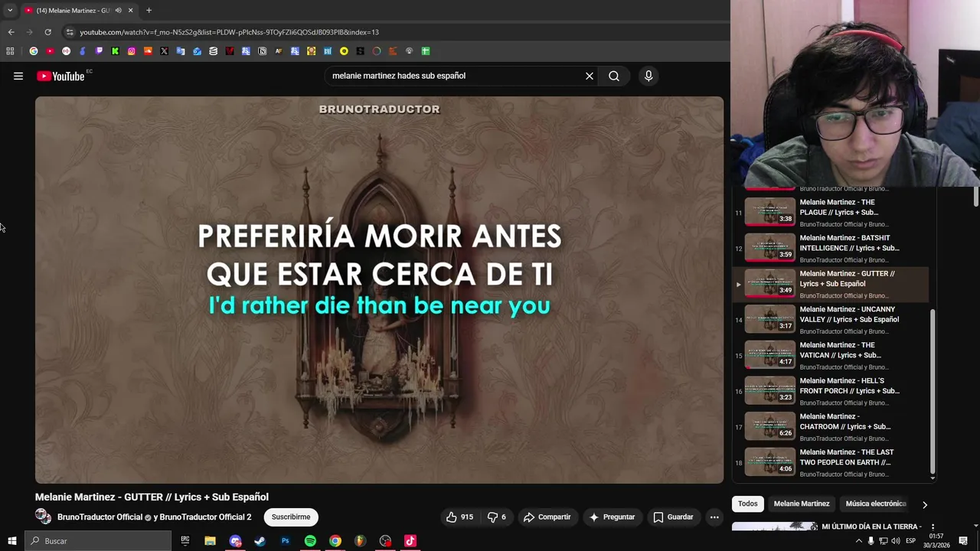The height and width of the screenshot is (551, 980).
Task: Open Photoshop from the taskbar
Action: pos(285,541)
